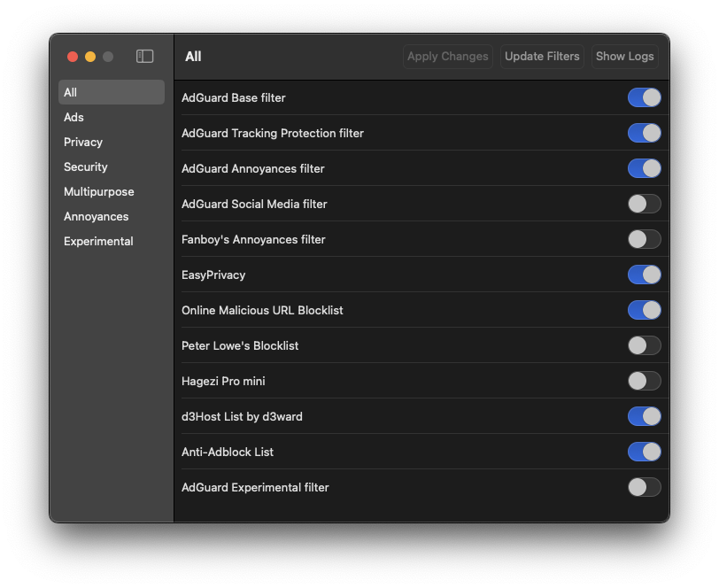Enable AdGuard Experimental filter toggle

[645, 487]
